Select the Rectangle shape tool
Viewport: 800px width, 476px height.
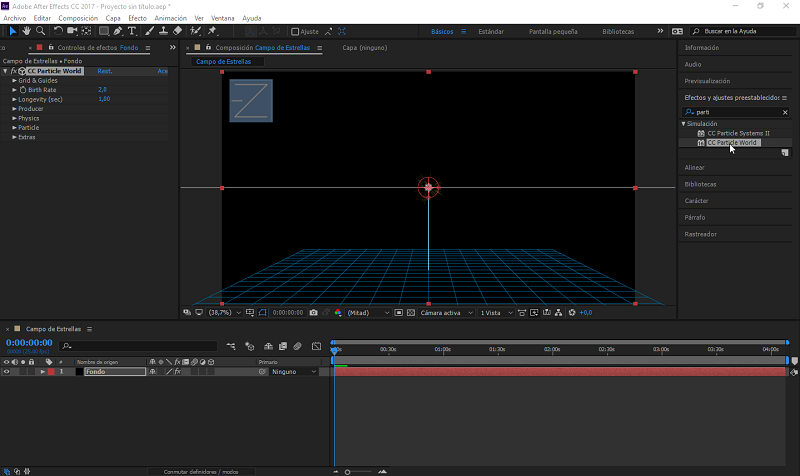tap(104, 31)
